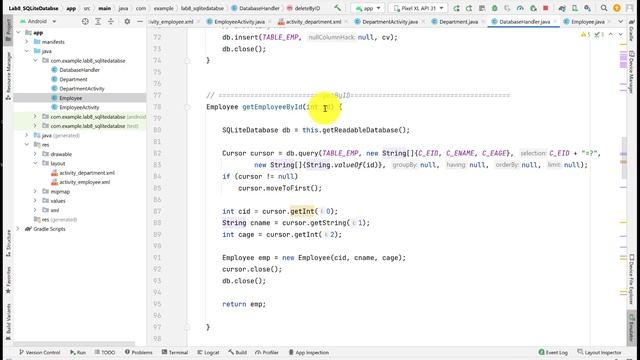Screen dimensions: 640x360
Task: Select activity_department.xml in layout folder
Action: coord(87,173)
